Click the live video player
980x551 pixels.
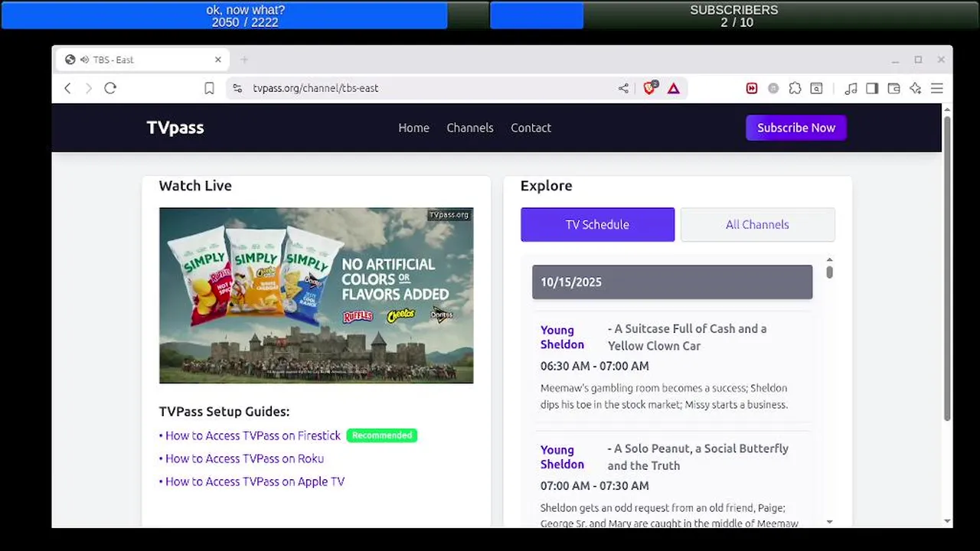click(x=316, y=295)
